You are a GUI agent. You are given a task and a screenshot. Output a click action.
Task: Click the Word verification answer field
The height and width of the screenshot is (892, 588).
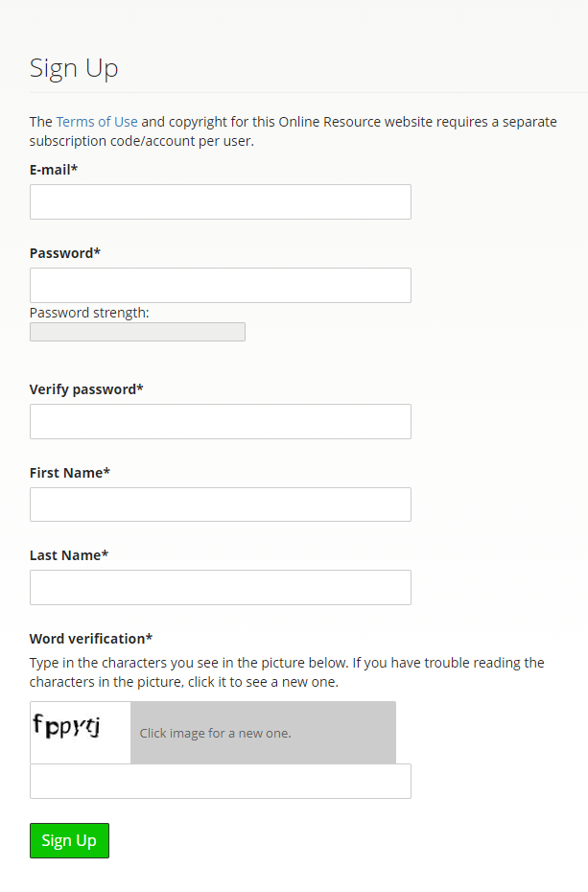(x=220, y=781)
